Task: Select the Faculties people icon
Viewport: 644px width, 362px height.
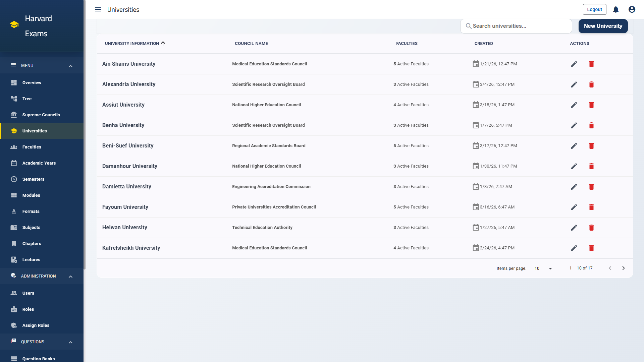Action: coord(14,147)
